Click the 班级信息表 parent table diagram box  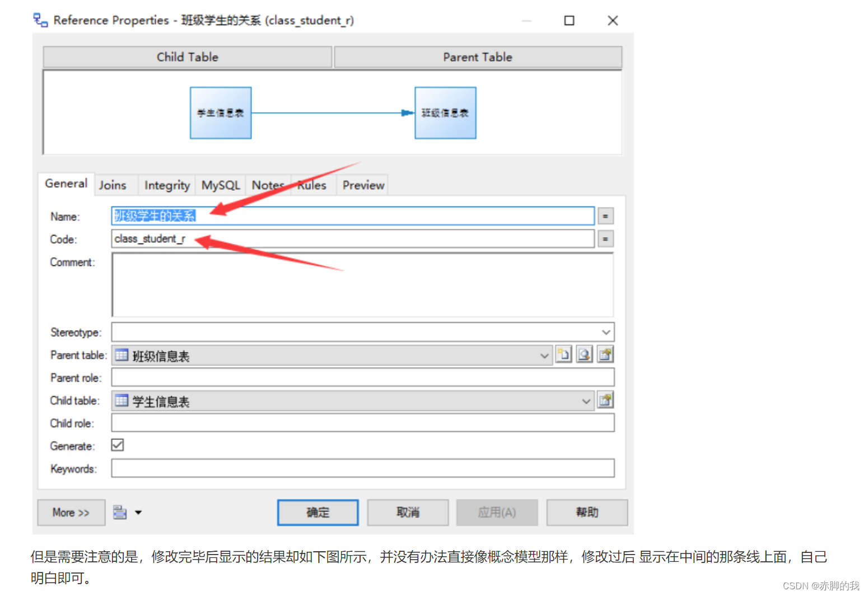click(445, 113)
